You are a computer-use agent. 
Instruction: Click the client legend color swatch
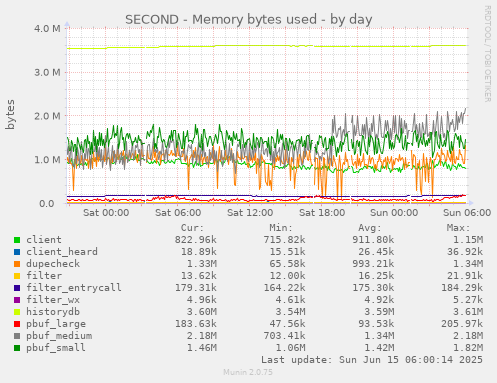[x=17, y=240]
